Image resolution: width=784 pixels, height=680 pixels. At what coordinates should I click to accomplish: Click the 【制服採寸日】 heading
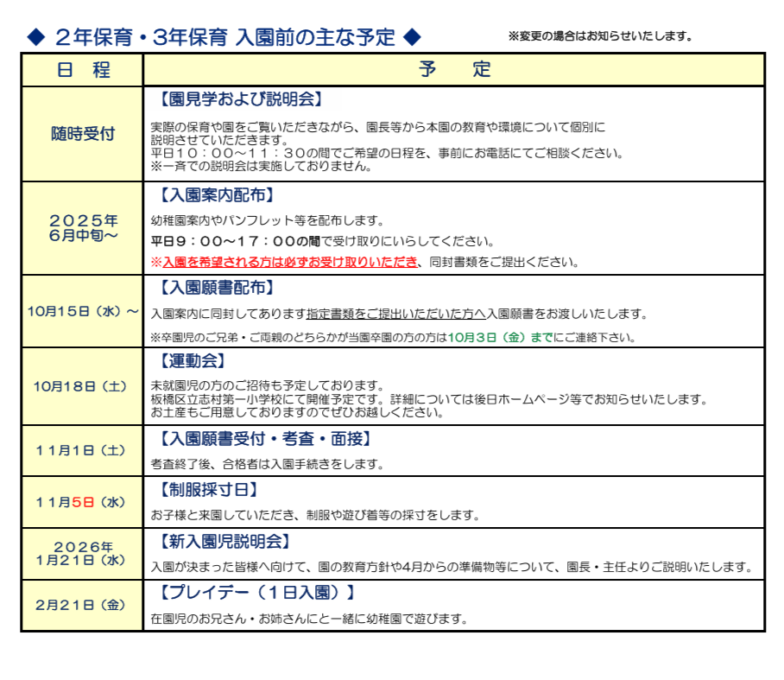[x=209, y=490]
